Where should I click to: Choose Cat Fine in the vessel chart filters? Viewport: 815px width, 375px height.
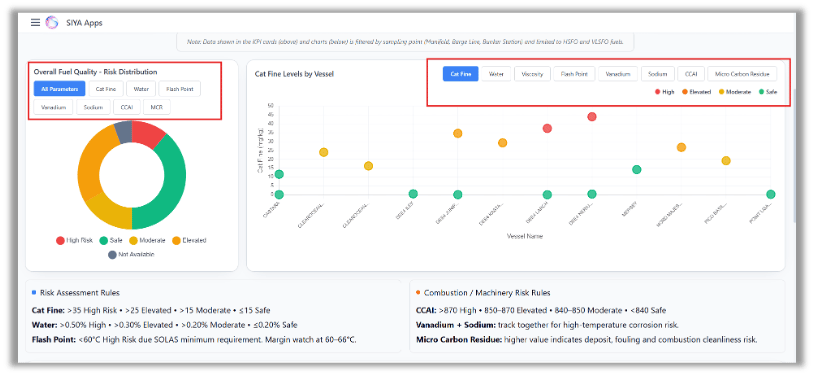click(x=461, y=74)
